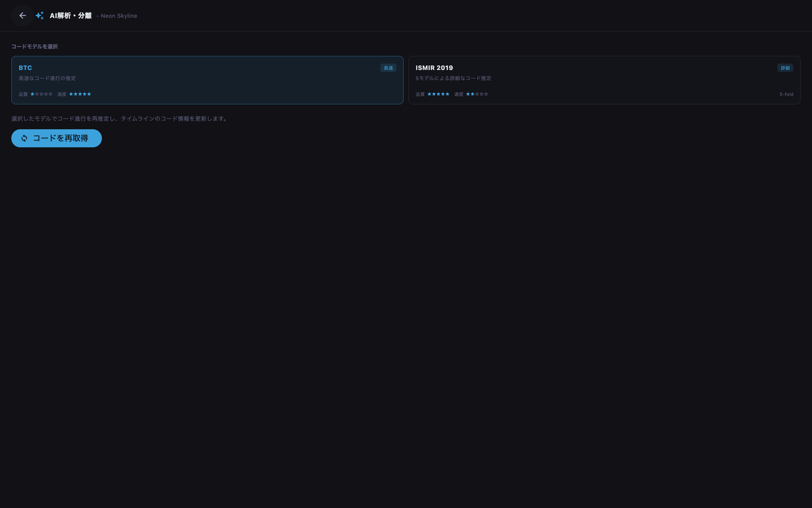Click the BTC speed star rating
This screenshot has height=508, width=812.
coord(80,94)
